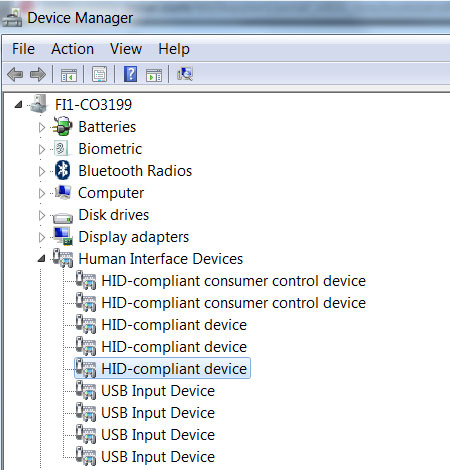
Task: Click Scan for hardware changes icon
Action: coord(185,74)
